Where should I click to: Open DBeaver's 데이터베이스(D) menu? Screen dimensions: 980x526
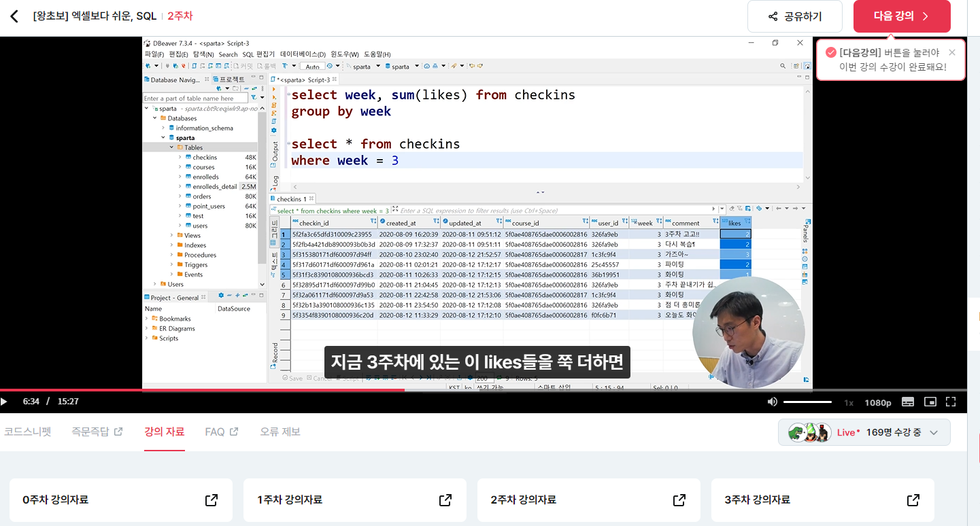click(x=303, y=54)
